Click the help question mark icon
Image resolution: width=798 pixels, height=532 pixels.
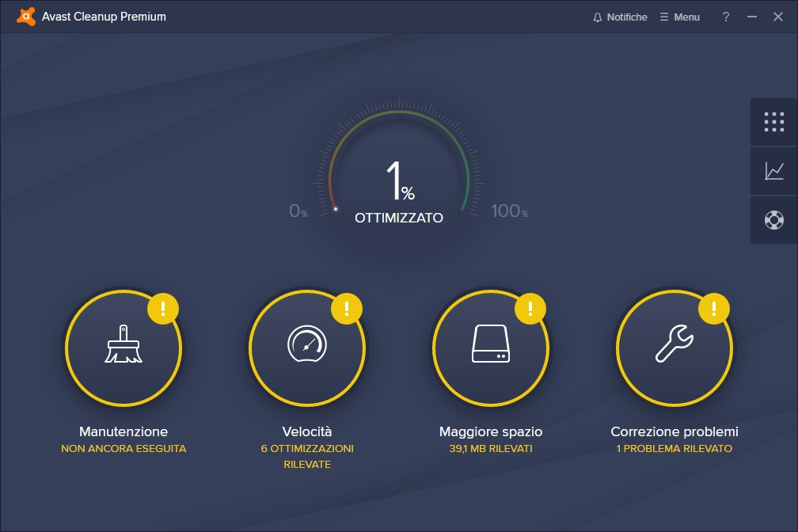[x=726, y=17]
